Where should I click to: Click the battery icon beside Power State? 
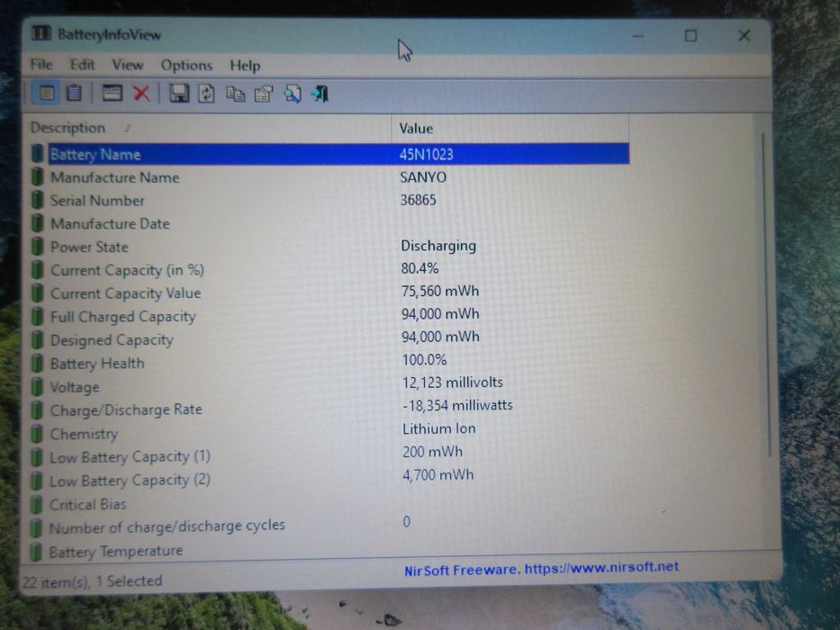coord(37,247)
